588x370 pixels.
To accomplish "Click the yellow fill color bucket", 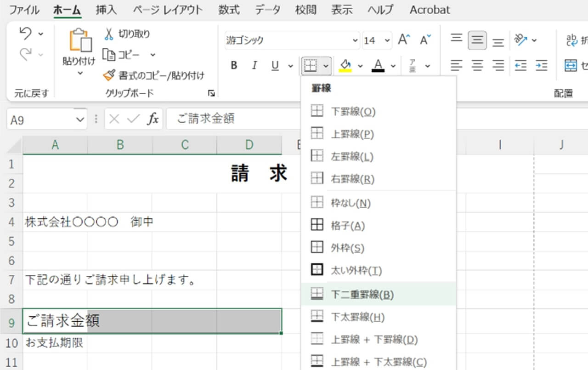I will click(345, 66).
